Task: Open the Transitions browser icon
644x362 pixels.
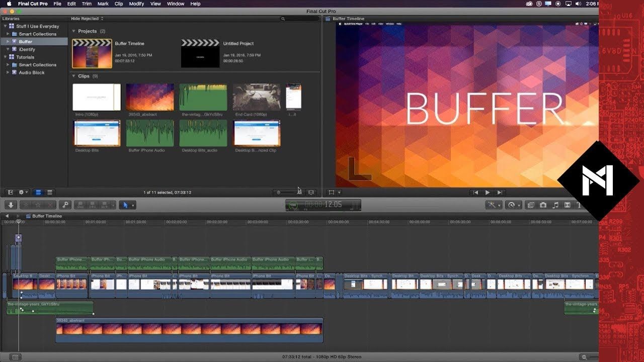Action: [x=568, y=205]
